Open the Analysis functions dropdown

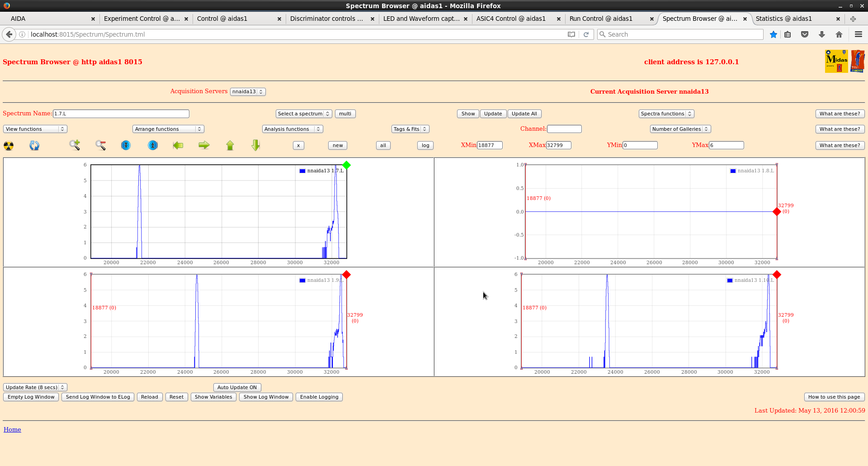[x=292, y=129]
